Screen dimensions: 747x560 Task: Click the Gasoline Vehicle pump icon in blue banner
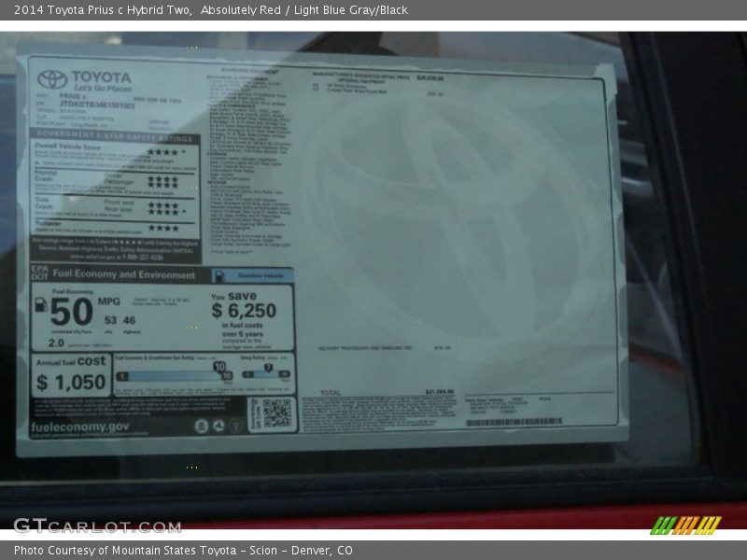(218, 275)
